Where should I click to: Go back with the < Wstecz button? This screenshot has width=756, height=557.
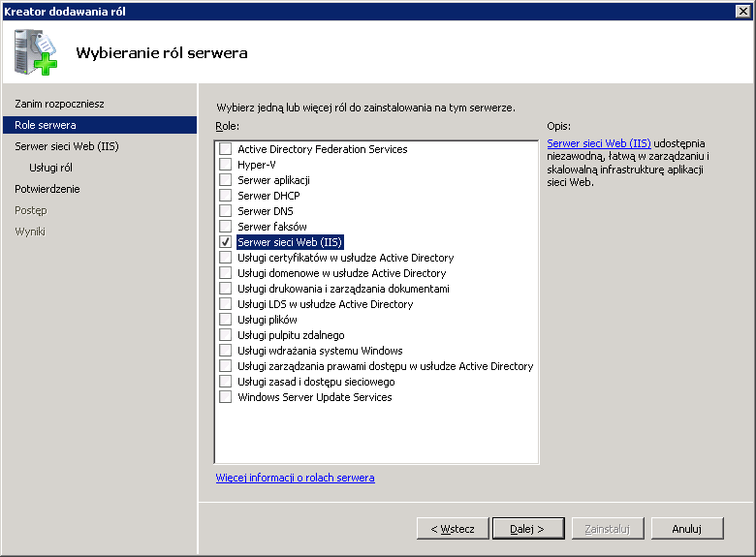coord(453,529)
